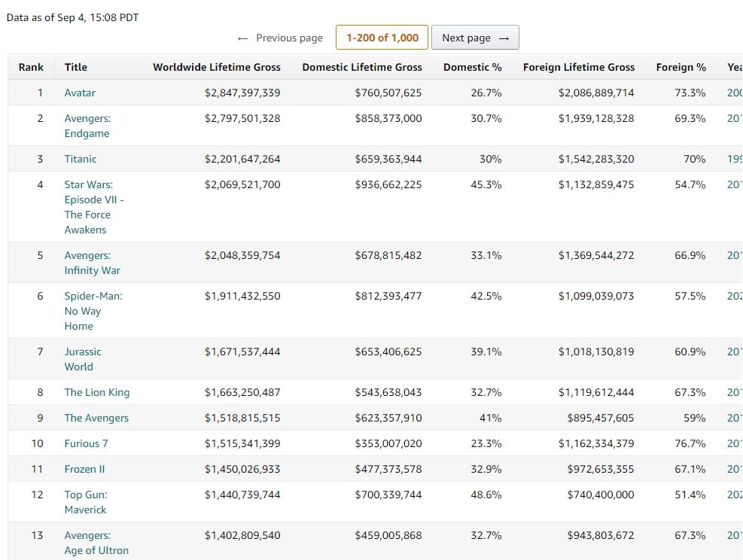Select foreign gross value $1,939,128,328

(596, 118)
